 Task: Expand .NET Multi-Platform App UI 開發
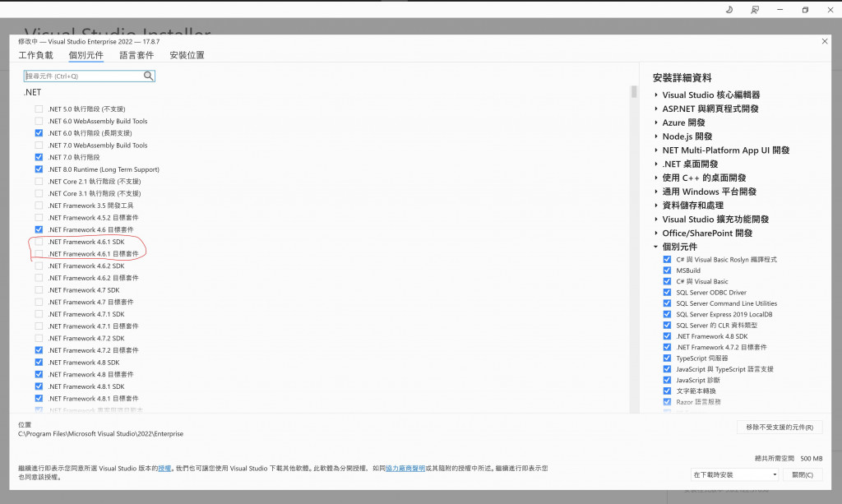tap(656, 150)
